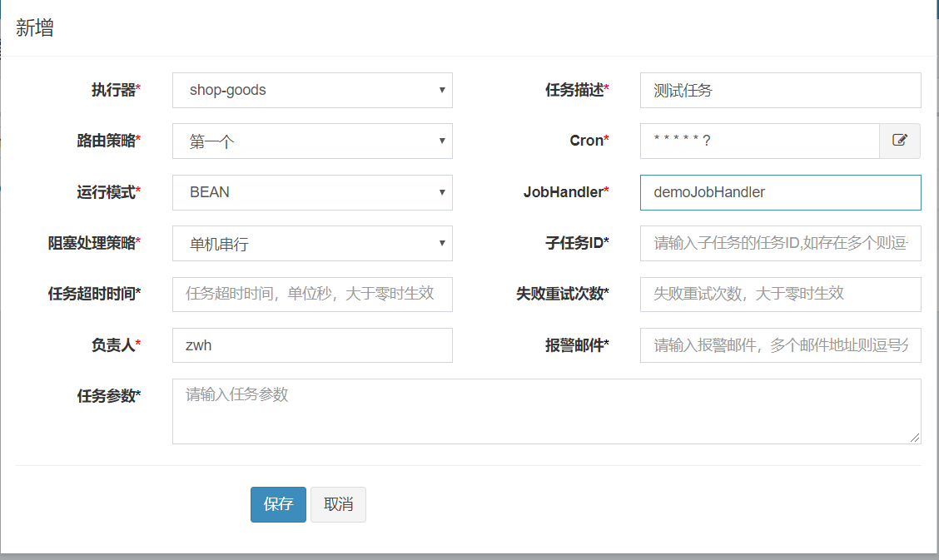Viewport: 939px width, 560px height.
Task: Click the 任务参数 textarea resize handle
Action: (x=915, y=438)
